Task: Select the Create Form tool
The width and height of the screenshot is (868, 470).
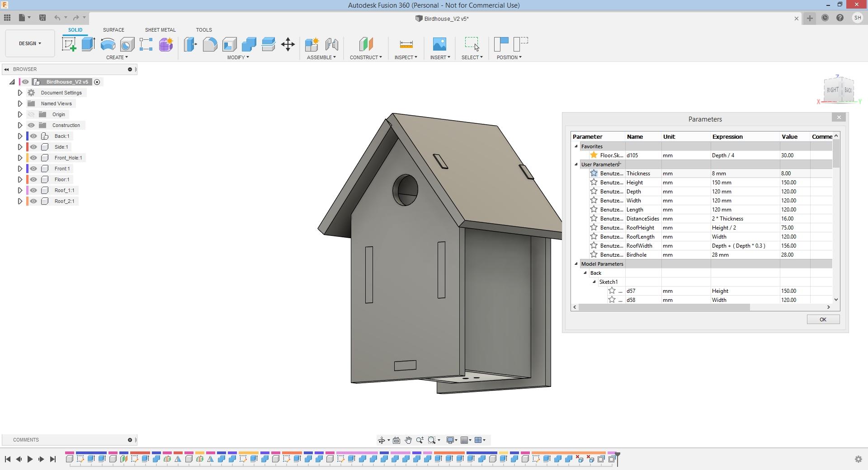Action: coord(166,44)
